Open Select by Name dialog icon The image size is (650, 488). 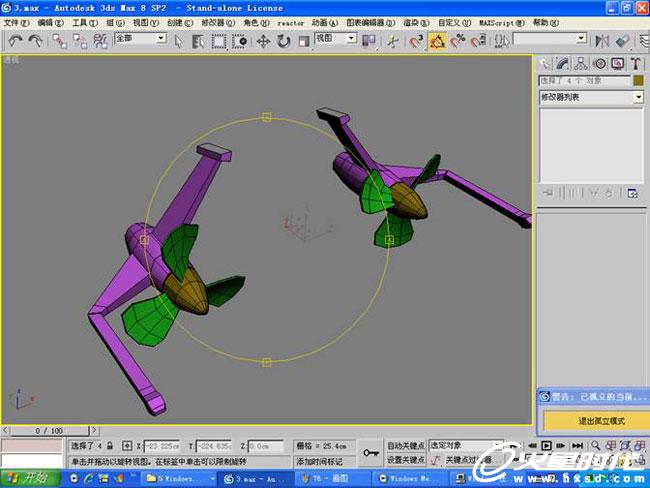point(198,41)
